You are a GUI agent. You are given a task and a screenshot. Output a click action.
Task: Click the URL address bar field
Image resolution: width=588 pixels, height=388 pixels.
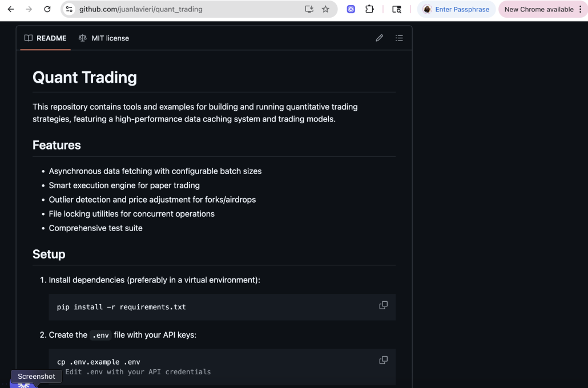[x=188, y=9]
